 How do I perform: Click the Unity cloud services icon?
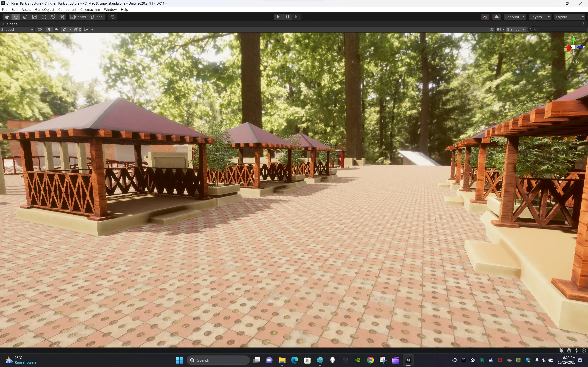pos(497,17)
